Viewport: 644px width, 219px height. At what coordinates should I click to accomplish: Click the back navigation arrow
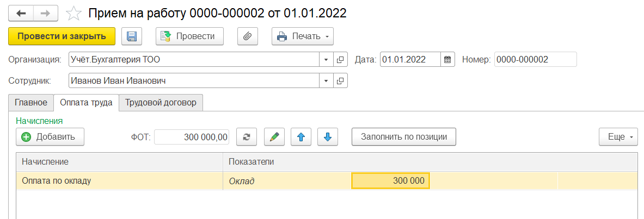[21, 13]
